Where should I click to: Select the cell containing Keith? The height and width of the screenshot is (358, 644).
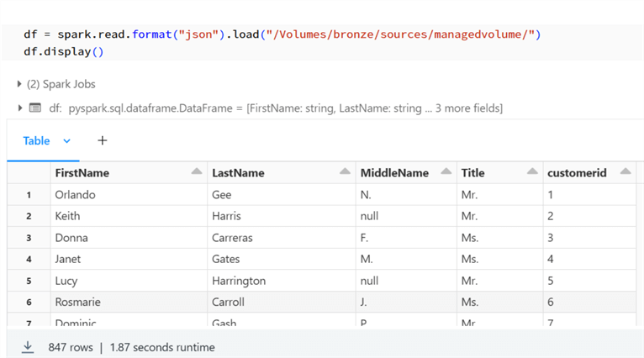pos(129,216)
